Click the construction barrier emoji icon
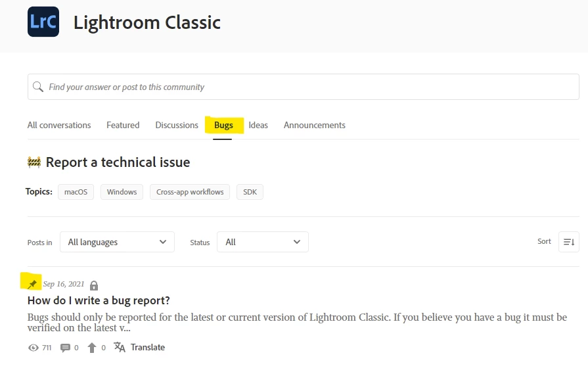The image size is (588, 372). 34,162
